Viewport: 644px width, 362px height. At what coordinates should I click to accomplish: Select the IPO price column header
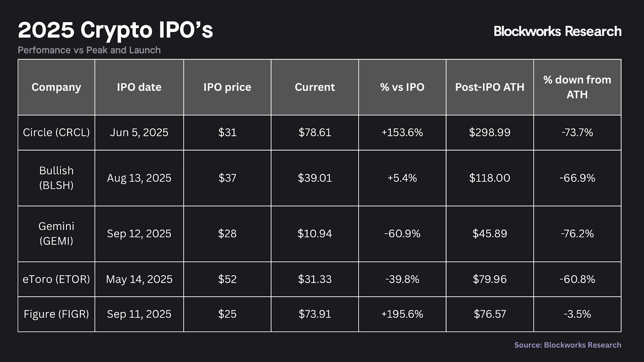tap(227, 87)
